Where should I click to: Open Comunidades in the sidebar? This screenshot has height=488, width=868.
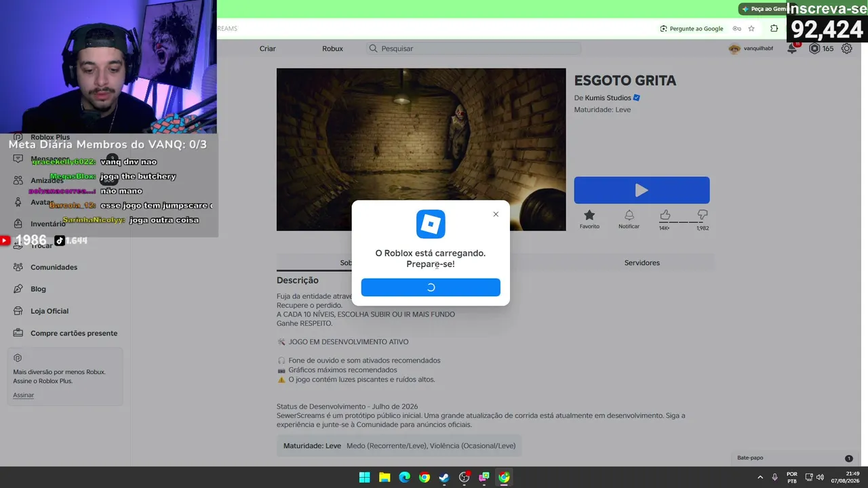click(54, 267)
